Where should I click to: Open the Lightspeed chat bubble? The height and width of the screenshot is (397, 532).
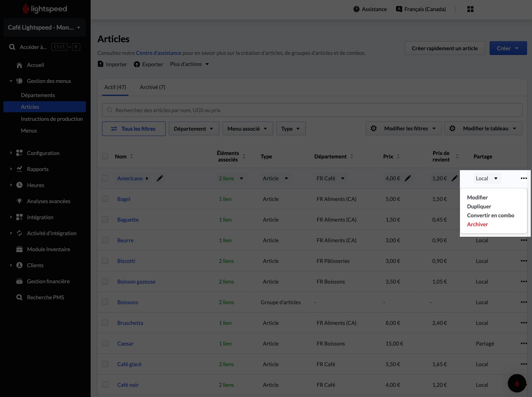517,383
